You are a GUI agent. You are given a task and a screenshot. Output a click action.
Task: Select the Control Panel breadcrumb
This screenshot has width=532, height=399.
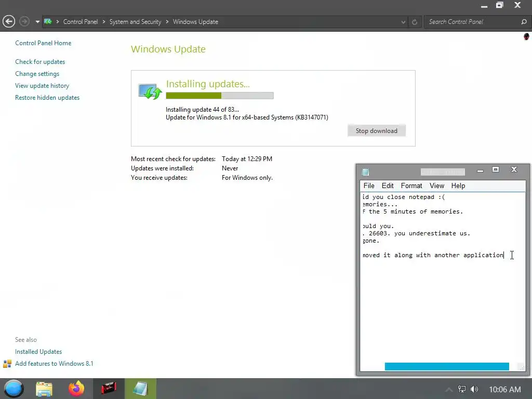click(81, 22)
